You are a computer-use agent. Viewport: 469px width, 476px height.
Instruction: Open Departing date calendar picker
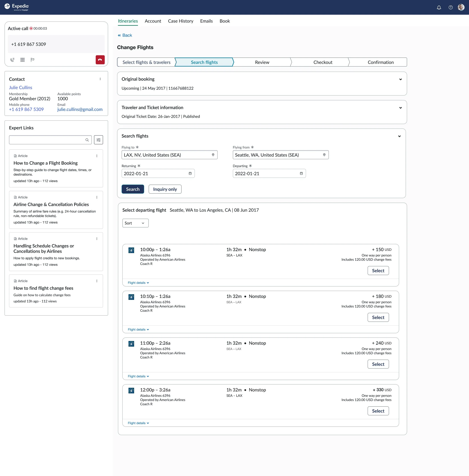click(301, 174)
